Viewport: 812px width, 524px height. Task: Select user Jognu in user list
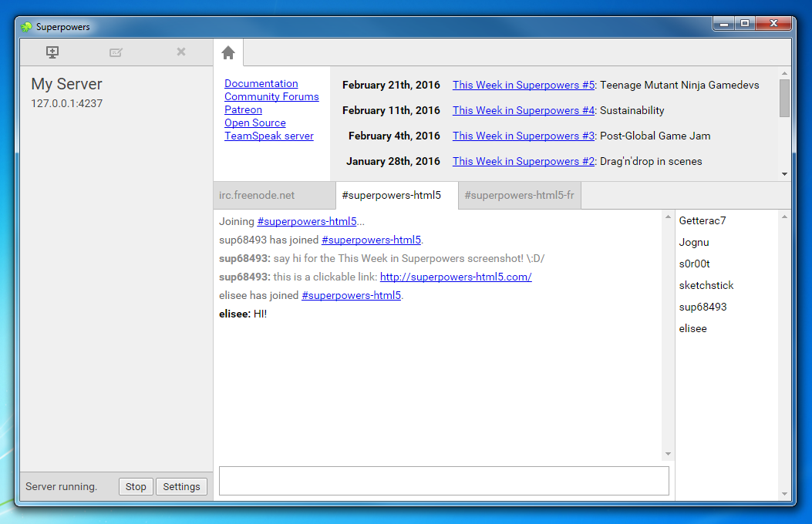coord(694,242)
